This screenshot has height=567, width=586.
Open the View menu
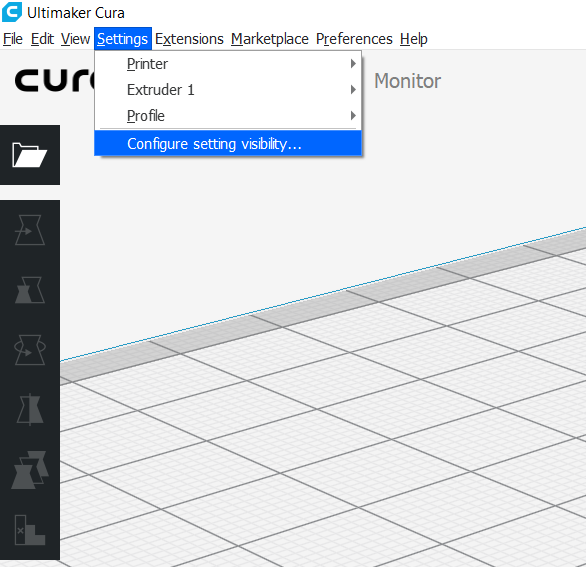click(x=75, y=39)
